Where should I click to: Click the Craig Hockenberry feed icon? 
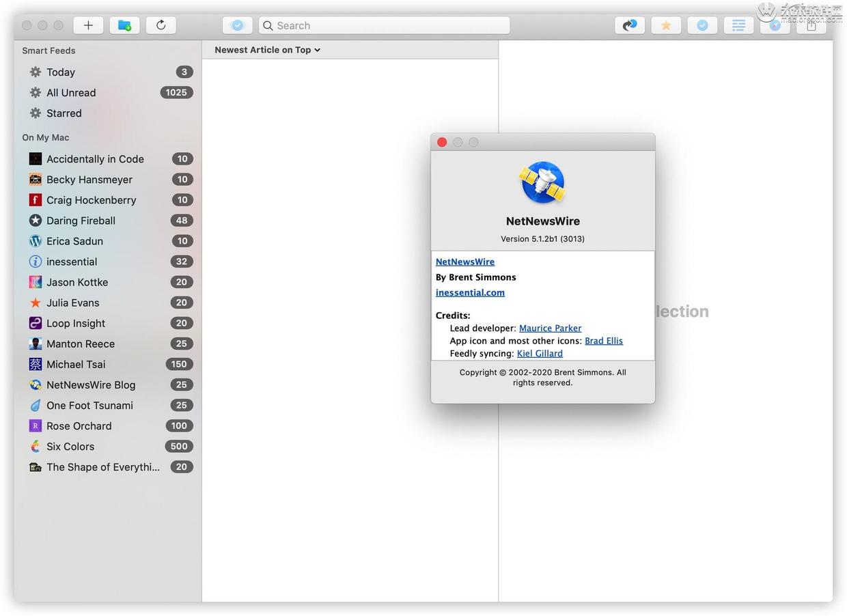coord(36,199)
